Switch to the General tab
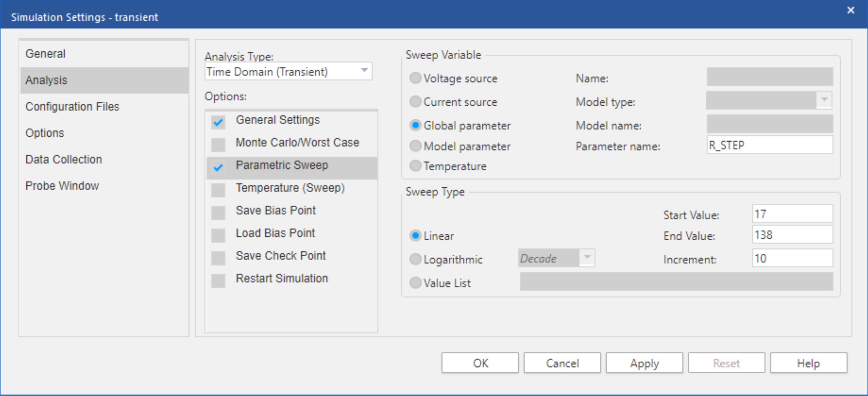Screen dimensions: 868x396 pyautogui.click(x=45, y=54)
